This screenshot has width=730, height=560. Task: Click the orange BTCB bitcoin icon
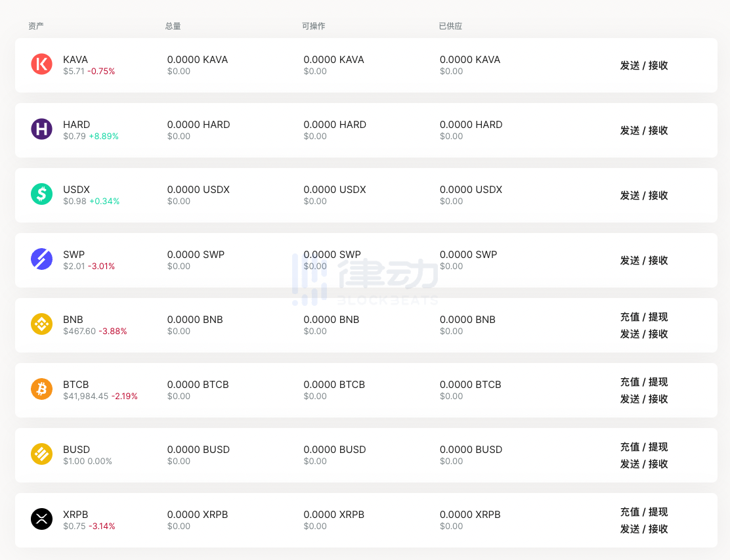click(x=41, y=389)
